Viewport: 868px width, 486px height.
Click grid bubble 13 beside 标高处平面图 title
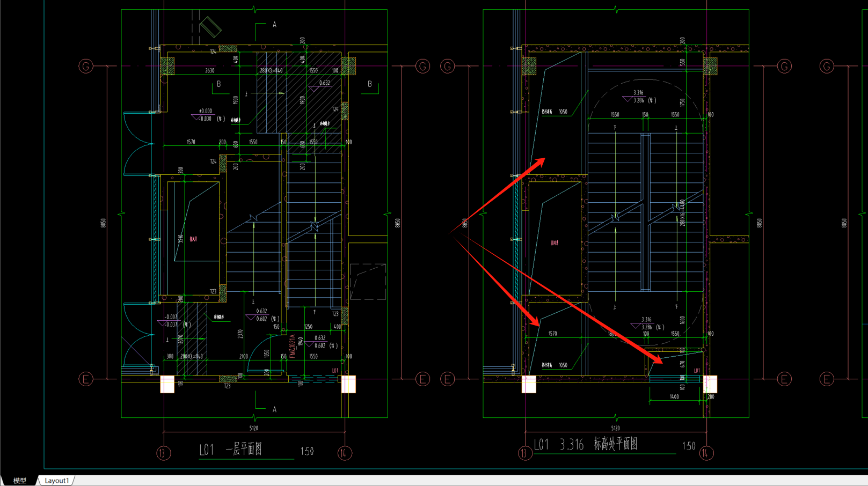[x=525, y=453]
